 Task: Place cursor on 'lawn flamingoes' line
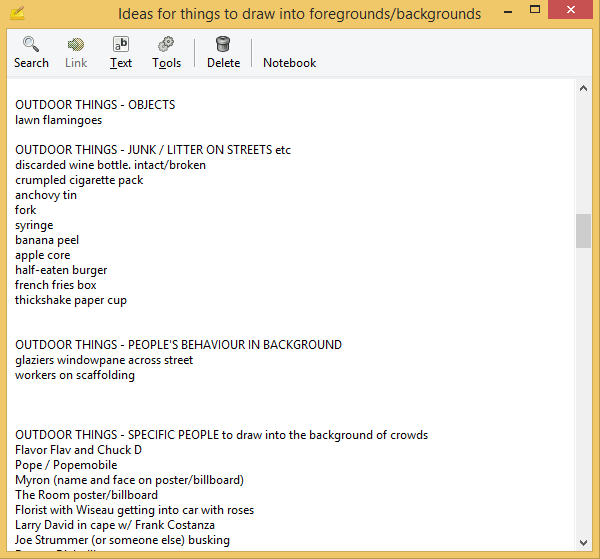58,120
